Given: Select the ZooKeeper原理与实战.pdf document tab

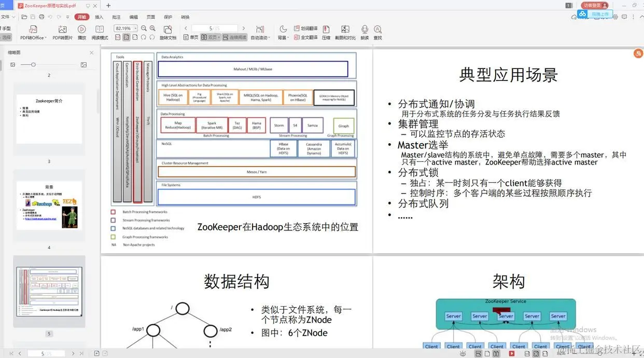Looking at the screenshot, I should click(x=57, y=5).
